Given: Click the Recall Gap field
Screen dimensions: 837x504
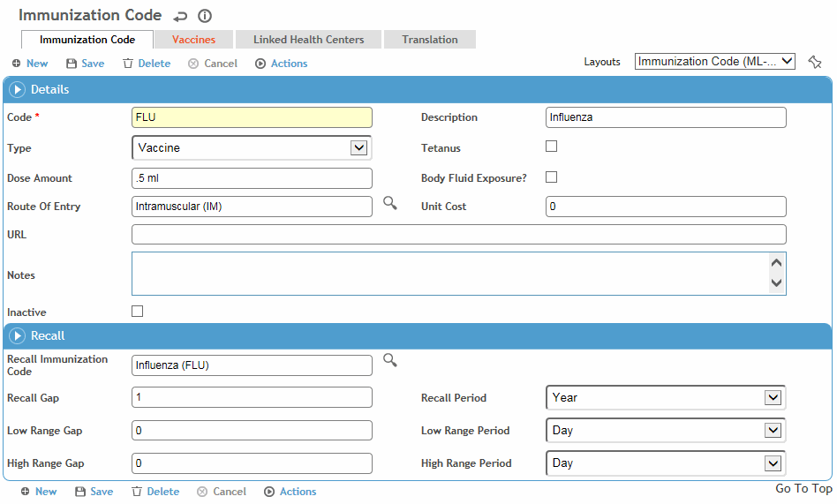Looking at the screenshot, I should coord(252,397).
